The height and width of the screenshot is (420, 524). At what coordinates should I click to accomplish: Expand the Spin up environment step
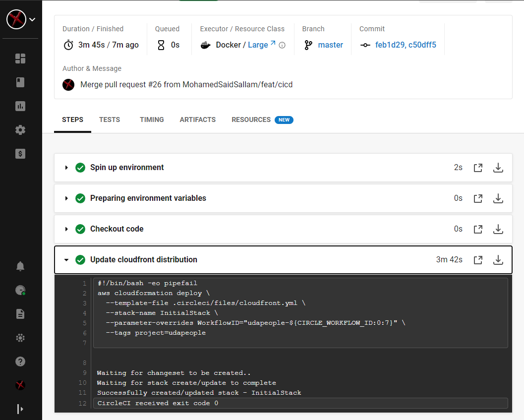point(66,168)
